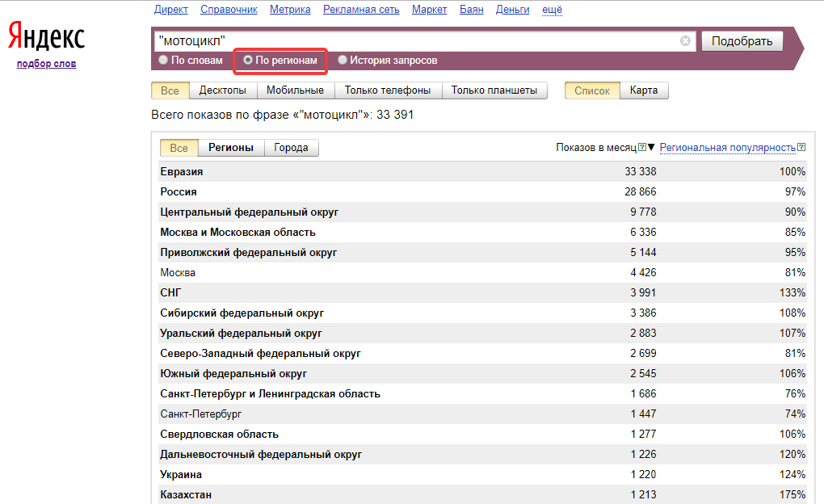Viewport: 824px width, 504px height.
Task: Switch to the Мобильные device tab
Action: 296,90
